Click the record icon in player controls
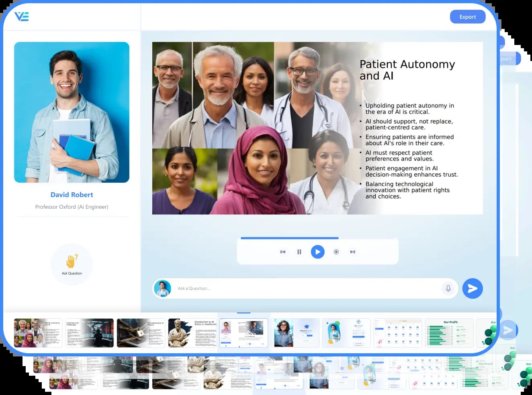 [336, 252]
